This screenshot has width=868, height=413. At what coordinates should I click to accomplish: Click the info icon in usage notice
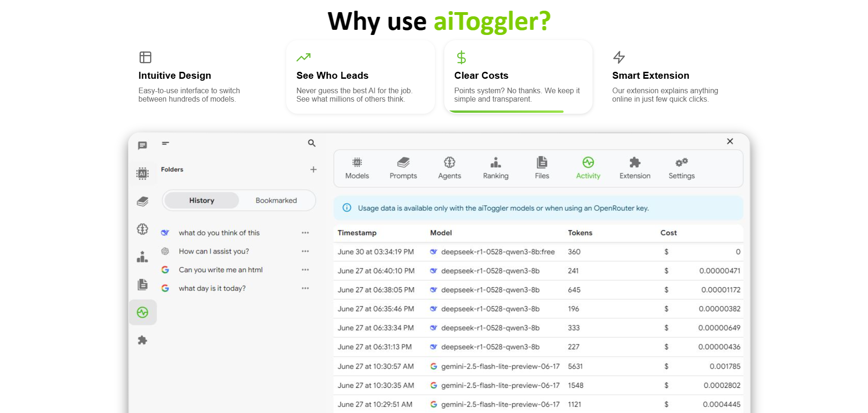pos(347,208)
